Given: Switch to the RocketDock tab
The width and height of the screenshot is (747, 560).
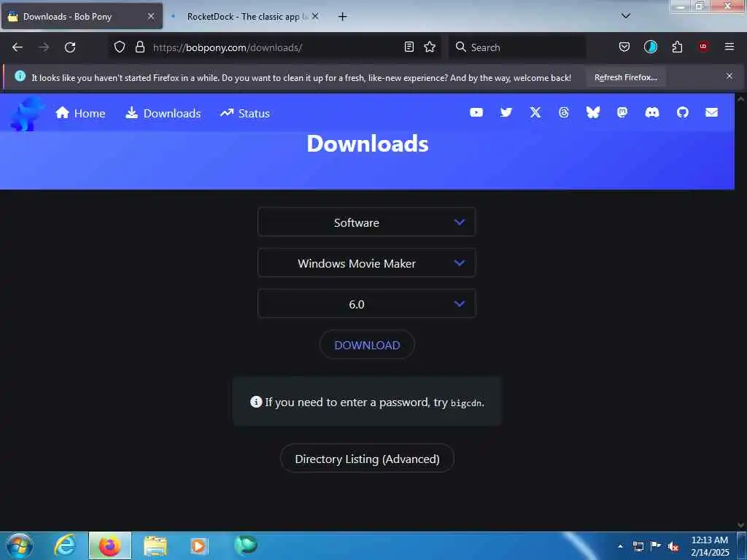Looking at the screenshot, I should (x=244, y=17).
